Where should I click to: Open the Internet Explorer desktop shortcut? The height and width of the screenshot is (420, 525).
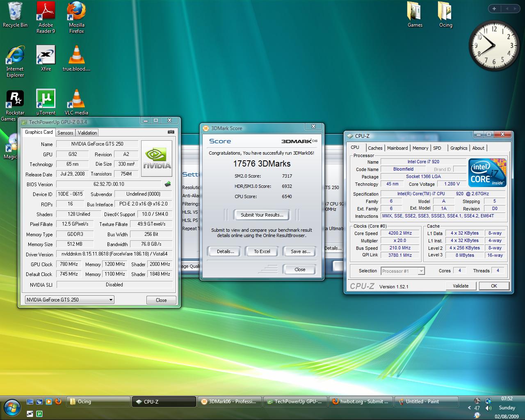(x=15, y=62)
